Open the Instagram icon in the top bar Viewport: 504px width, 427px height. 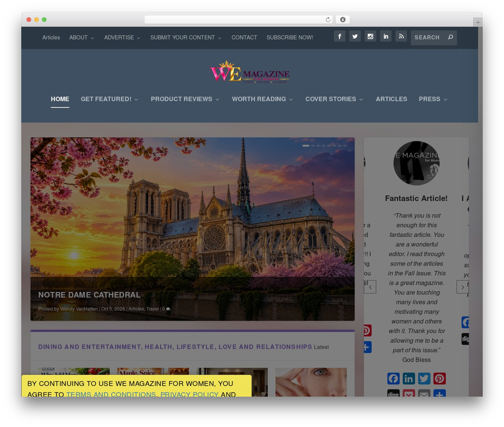[371, 36]
